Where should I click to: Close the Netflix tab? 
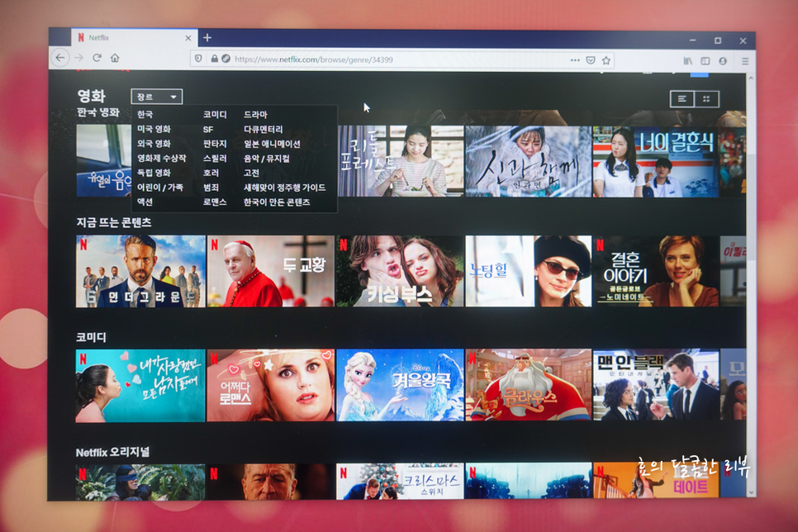click(188, 38)
